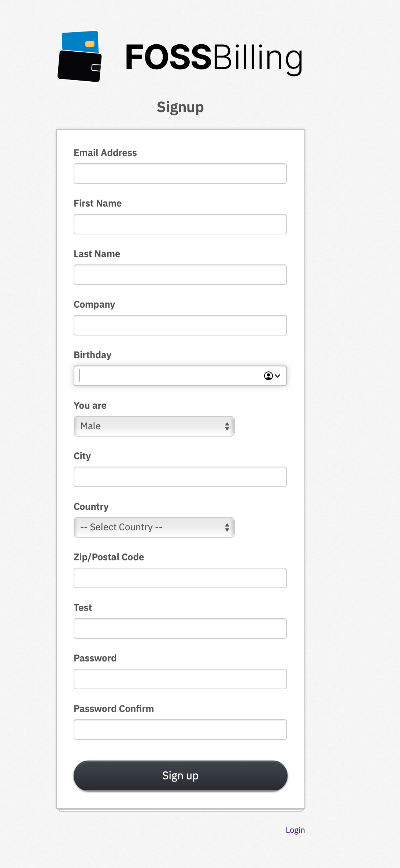
Task: Open the Birthday date picker chevron
Action: click(278, 376)
